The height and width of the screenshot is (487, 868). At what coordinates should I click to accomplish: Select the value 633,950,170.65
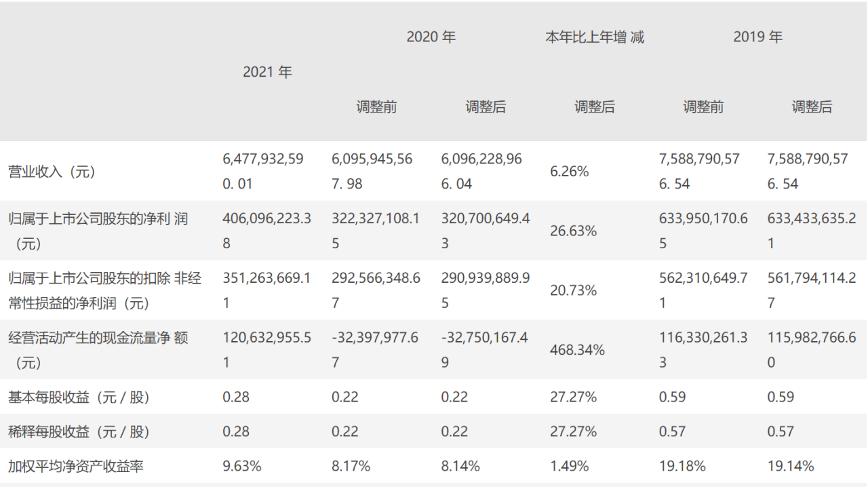(703, 231)
